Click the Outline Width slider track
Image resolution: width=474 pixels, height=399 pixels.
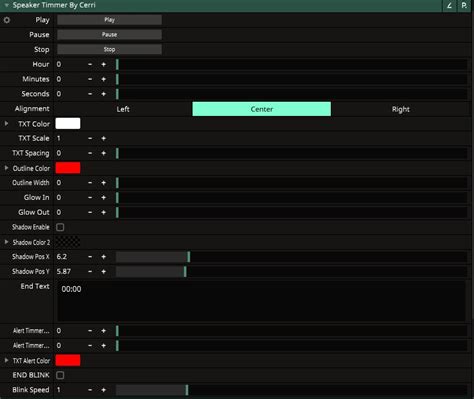point(292,183)
